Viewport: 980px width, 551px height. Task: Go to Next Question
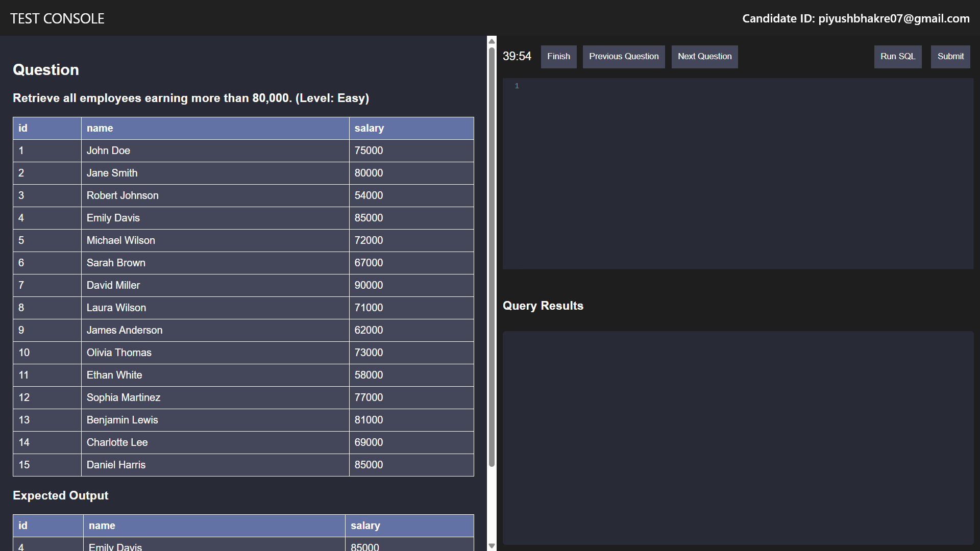[704, 57]
